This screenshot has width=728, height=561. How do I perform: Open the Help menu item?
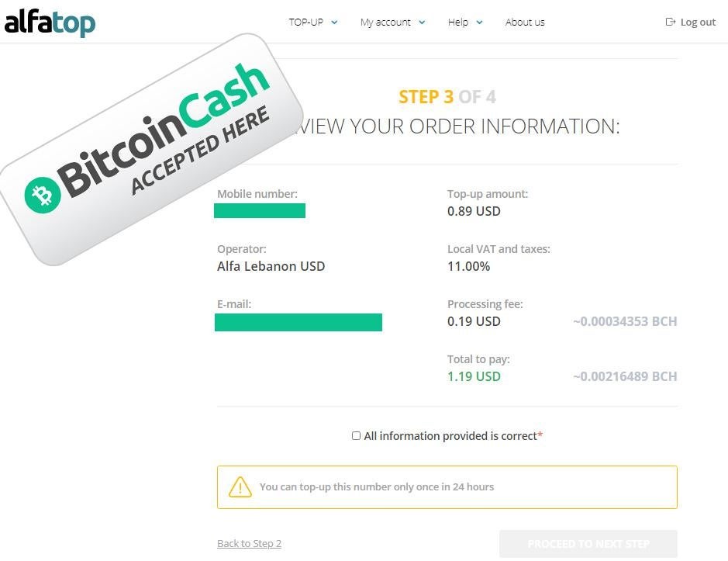tap(458, 23)
